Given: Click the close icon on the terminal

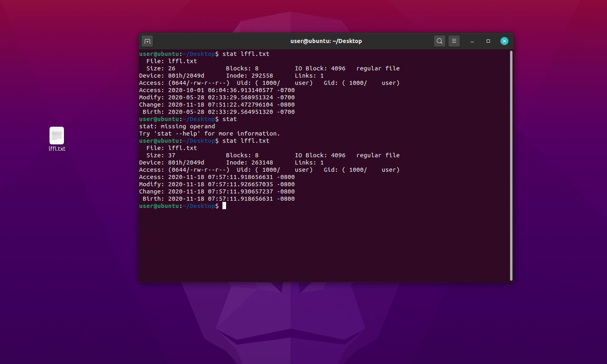Looking at the screenshot, I should tap(504, 41).
